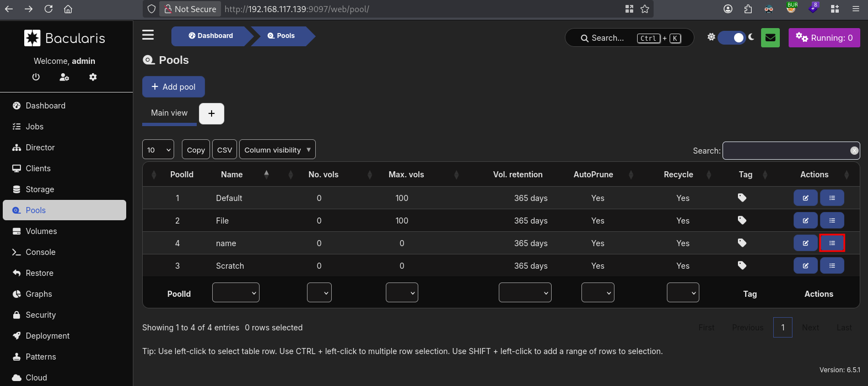This screenshot has width=868, height=386.
Task: Open the green envelope messages icon
Action: 770,38
